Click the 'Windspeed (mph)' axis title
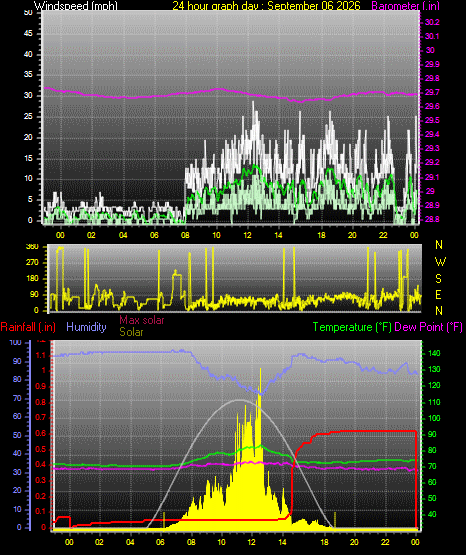Screen dimensions: 466x555 click(x=76, y=5)
